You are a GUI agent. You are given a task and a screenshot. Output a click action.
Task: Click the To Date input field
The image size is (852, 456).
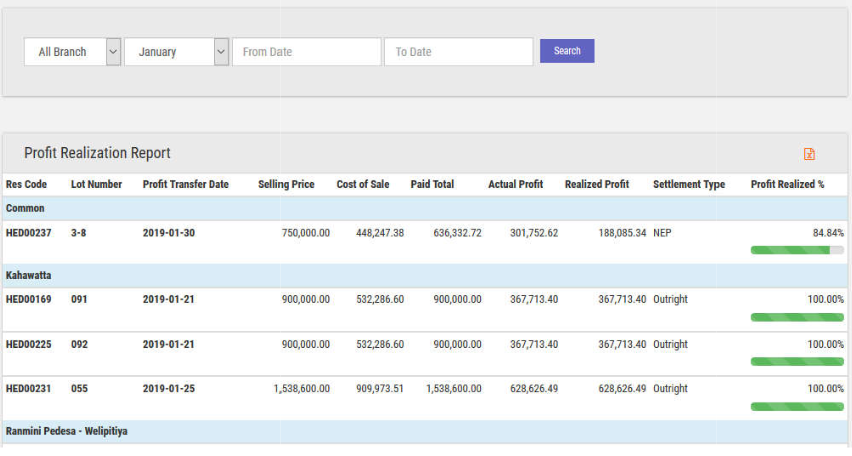pos(458,52)
